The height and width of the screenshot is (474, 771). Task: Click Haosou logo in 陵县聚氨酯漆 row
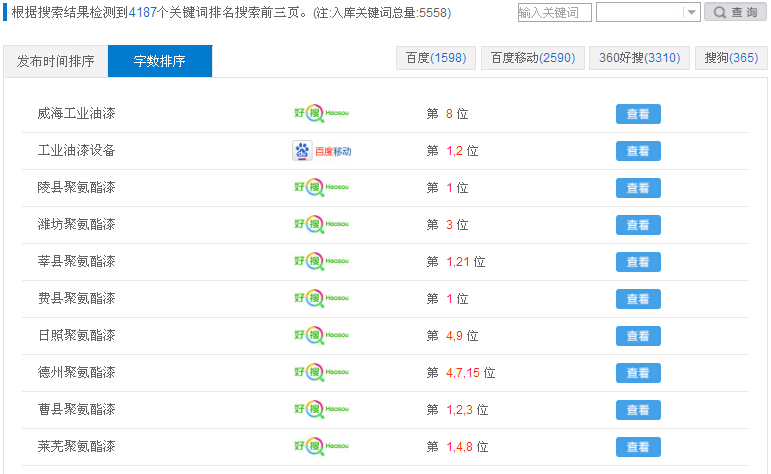click(x=322, y=187)
